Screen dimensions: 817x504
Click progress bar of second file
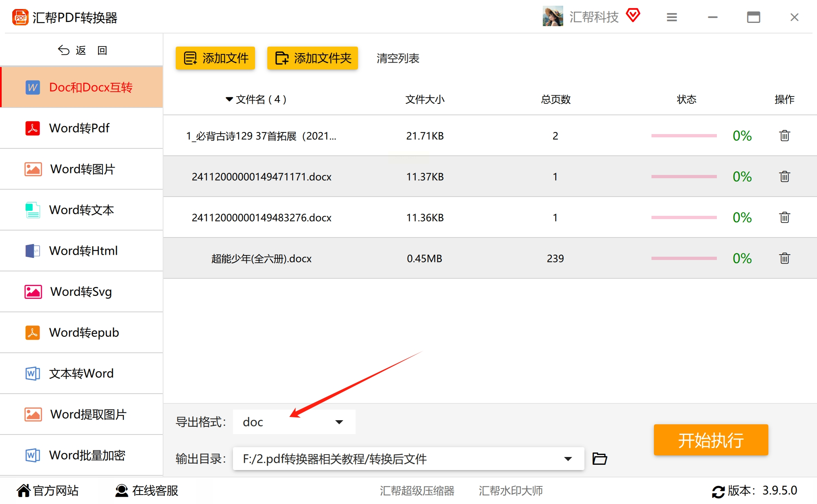[684, 177]
